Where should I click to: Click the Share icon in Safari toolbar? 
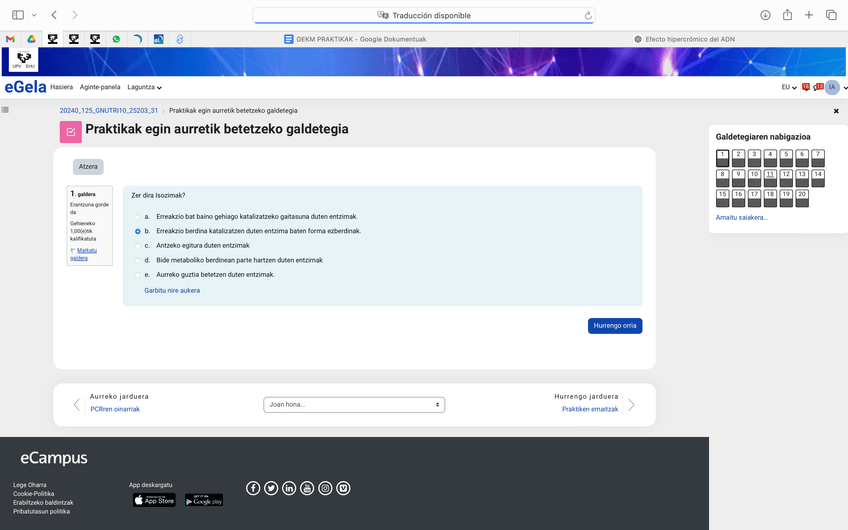pos(787,15)
